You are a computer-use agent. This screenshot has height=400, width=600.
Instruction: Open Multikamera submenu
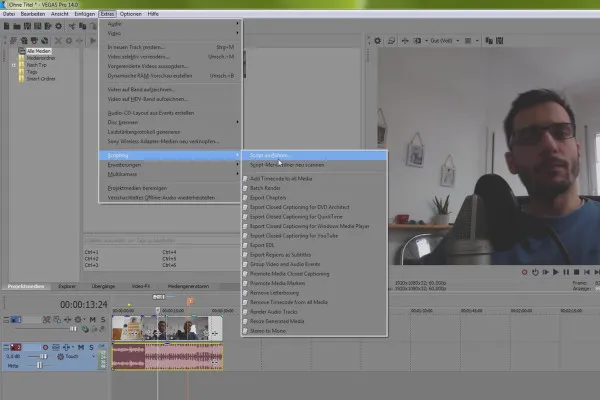tap(170, 174)
